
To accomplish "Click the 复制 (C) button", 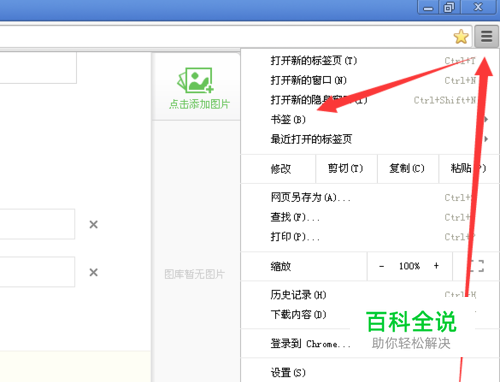I will click(408, 169).
